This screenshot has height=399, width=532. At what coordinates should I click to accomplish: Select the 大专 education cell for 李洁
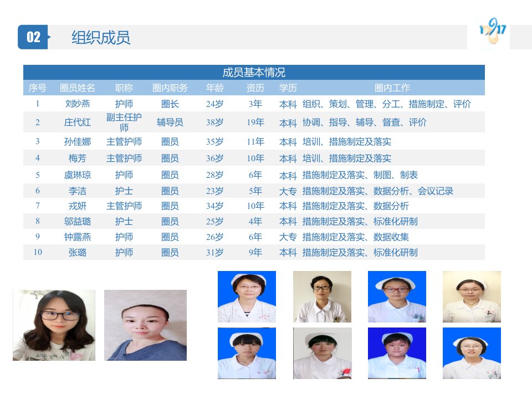pyautogui.click(x=288, y=191)
